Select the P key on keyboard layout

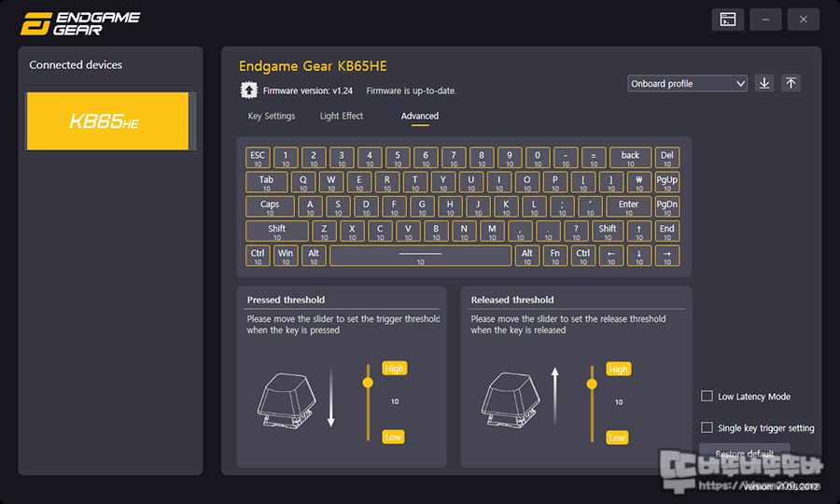pyautogui.click(x=555, y=182)
